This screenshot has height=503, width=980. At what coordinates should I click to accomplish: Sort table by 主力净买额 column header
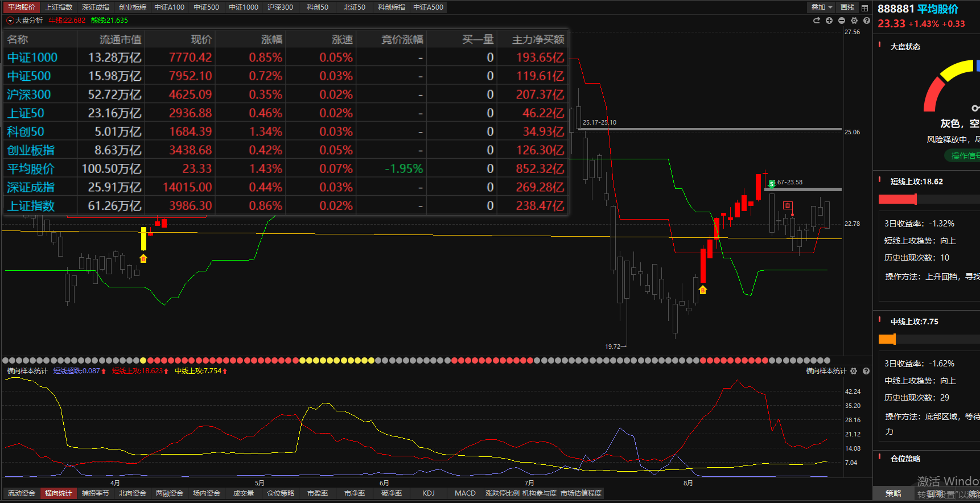538,39
